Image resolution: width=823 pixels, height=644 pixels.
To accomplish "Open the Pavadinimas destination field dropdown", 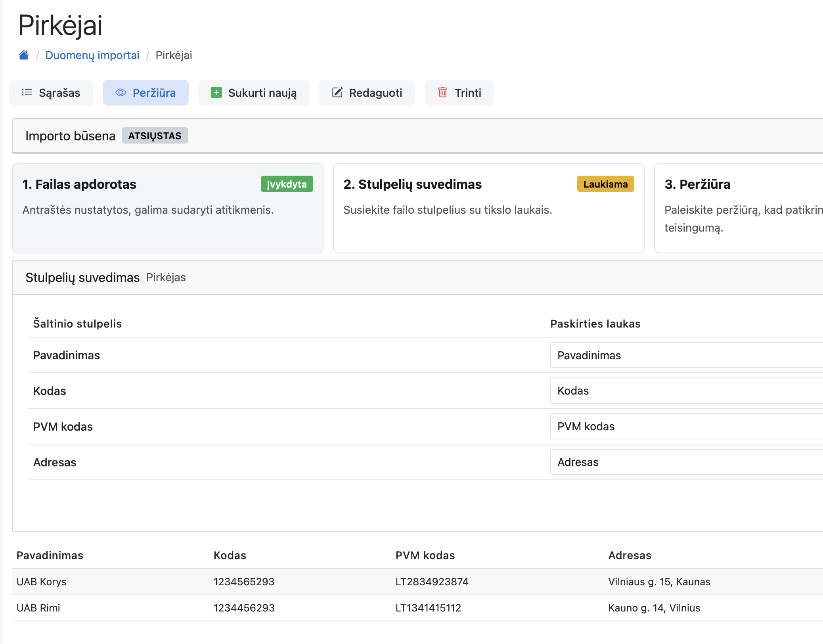I will click(x=686, y=355).
